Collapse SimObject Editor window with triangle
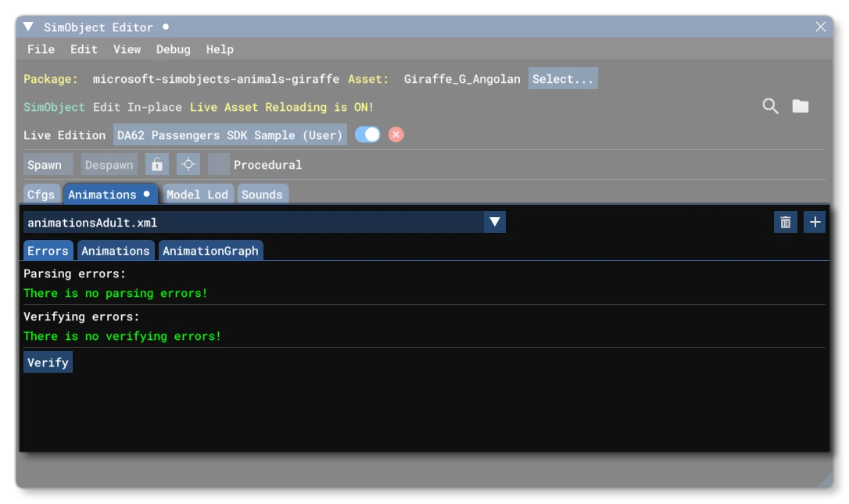 coord(29,27)
